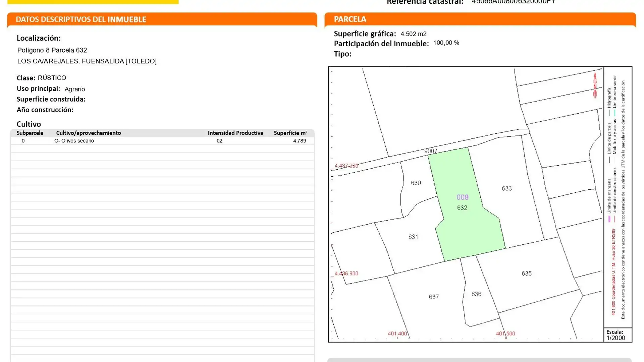Click the road parcel labeled 9007
Screen dimensions: 644x362
[x=431, y=151]
